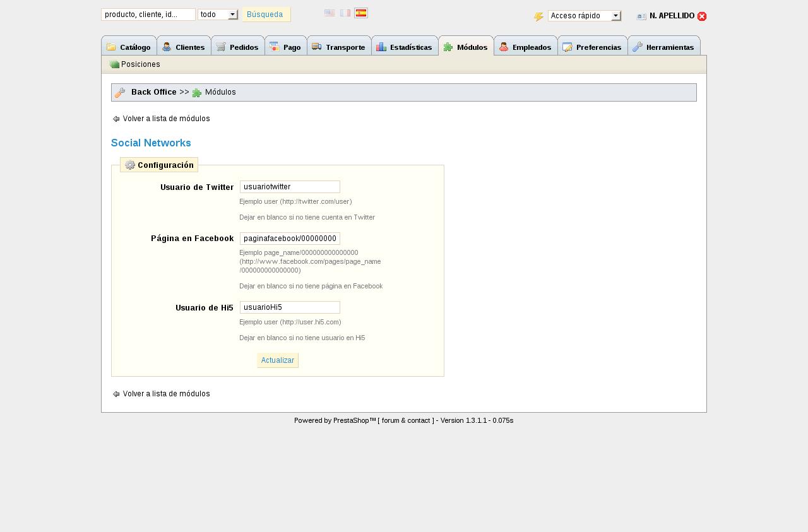Click the 'Usuario de Twitter' label
This screenshot has width=808, height=532.
point(197,187)
